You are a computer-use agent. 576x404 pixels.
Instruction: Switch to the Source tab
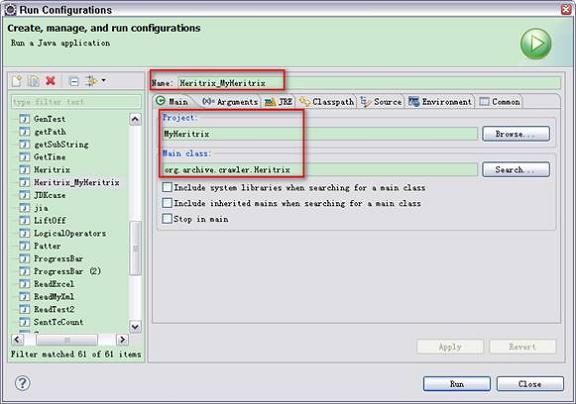coord(381,102)
